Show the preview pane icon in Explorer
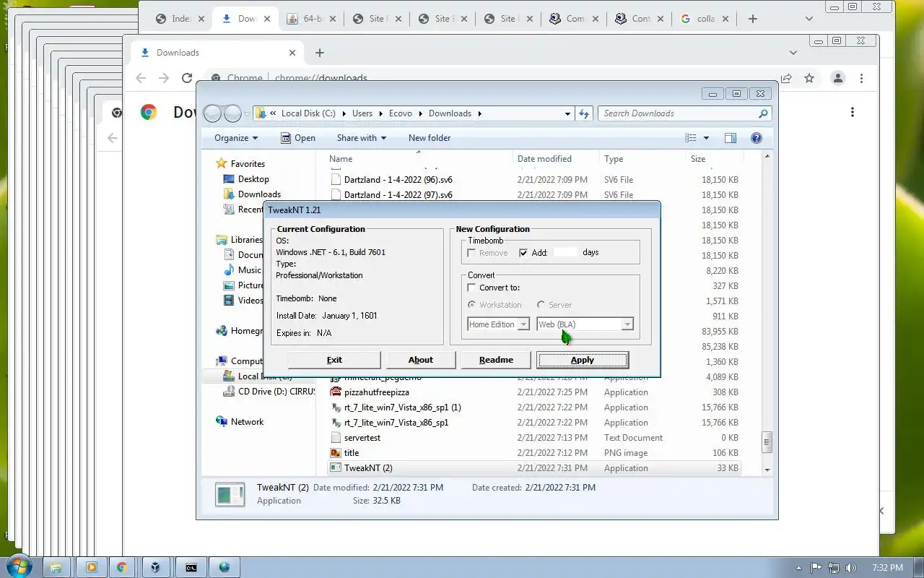This screenshot has height=578, width=924. click(x=731, y=138)
